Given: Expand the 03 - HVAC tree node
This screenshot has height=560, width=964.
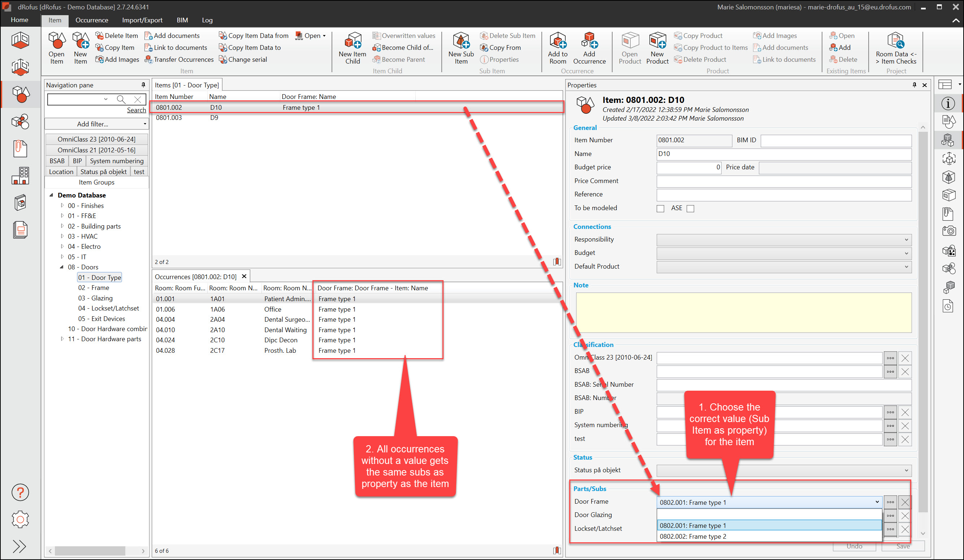Looking at the screenshot, I should tap(62, 236).
